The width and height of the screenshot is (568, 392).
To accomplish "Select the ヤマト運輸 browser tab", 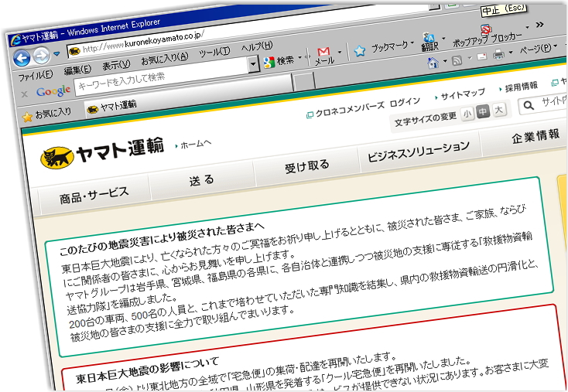I will pos(111,107).
